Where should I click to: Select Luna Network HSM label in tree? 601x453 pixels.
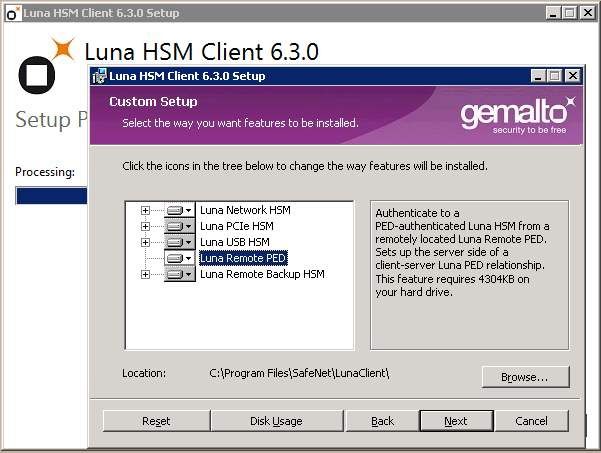click(x=245, y=210)
